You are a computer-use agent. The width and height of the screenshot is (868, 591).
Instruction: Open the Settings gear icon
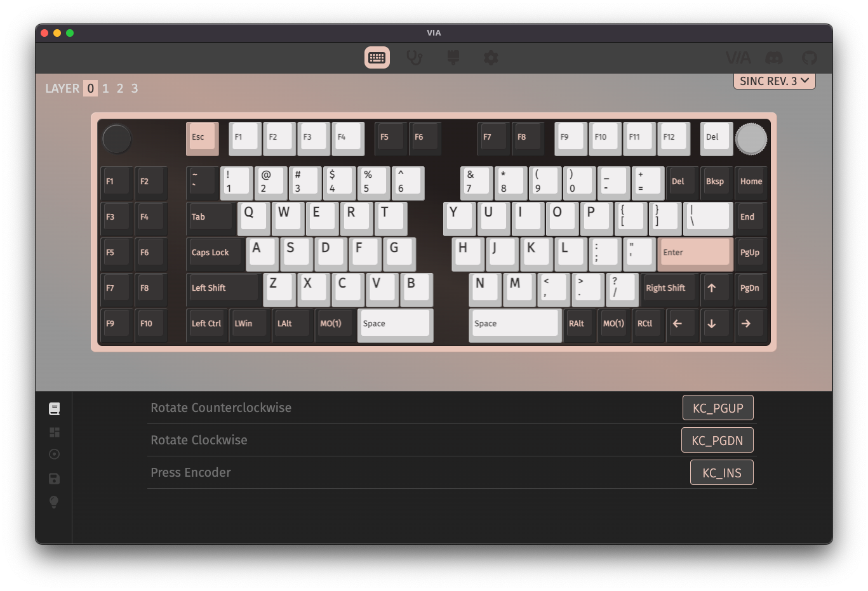click(x=491, y=58)
